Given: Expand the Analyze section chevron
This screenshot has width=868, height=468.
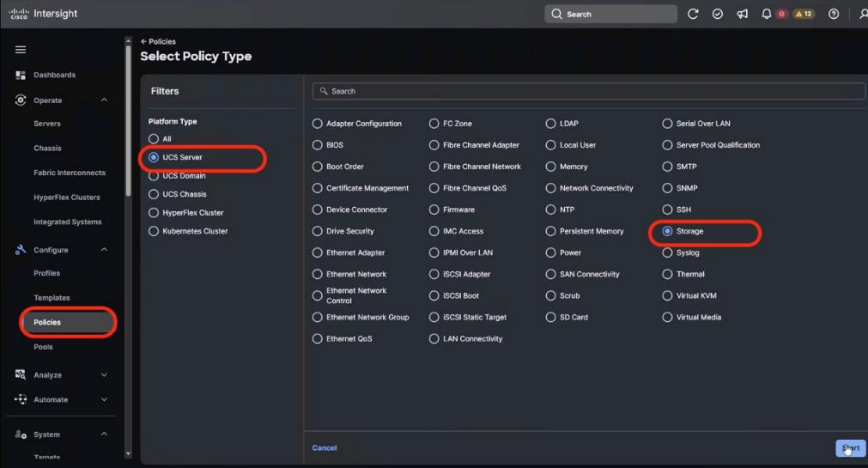Looking at the screenshot, I should (x=104, y=375).
